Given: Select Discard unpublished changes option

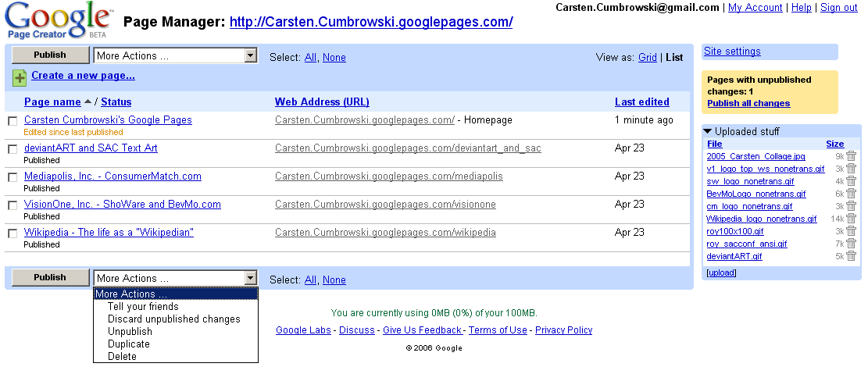Looking at the screenshot, I should click(x=173, y=319).
